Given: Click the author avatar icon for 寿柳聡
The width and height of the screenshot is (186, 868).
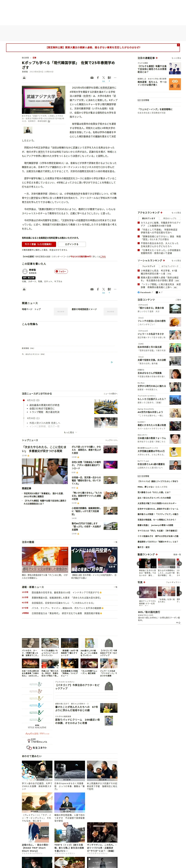Looking at the screenshot, I should coord(25,271).
